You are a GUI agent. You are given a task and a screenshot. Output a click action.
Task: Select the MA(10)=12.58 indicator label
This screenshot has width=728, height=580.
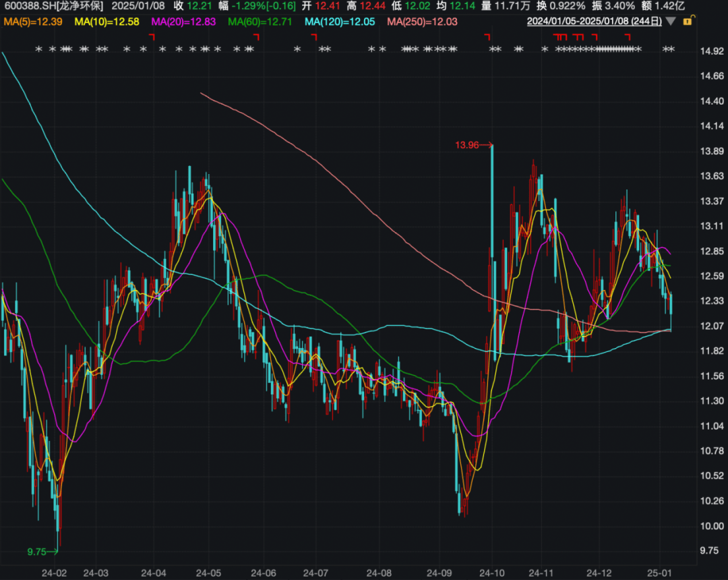click(x=107, y=22)
